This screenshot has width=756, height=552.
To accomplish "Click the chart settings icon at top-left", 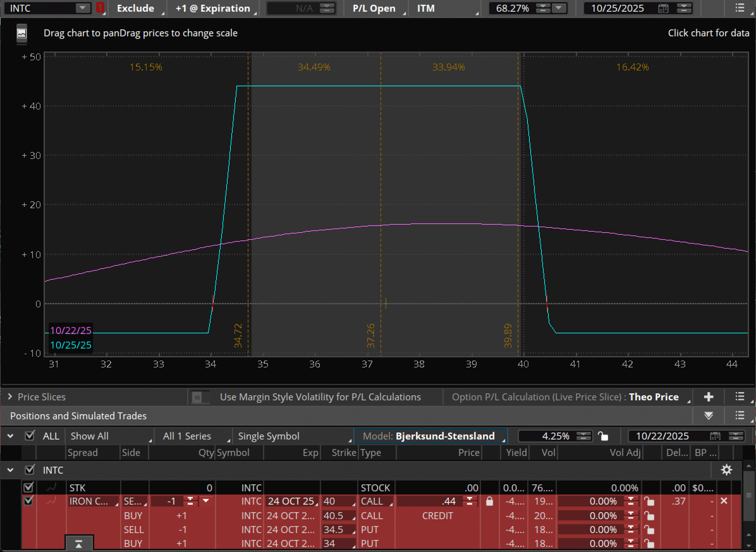I will pyautogui.click(x=22, y=33).
